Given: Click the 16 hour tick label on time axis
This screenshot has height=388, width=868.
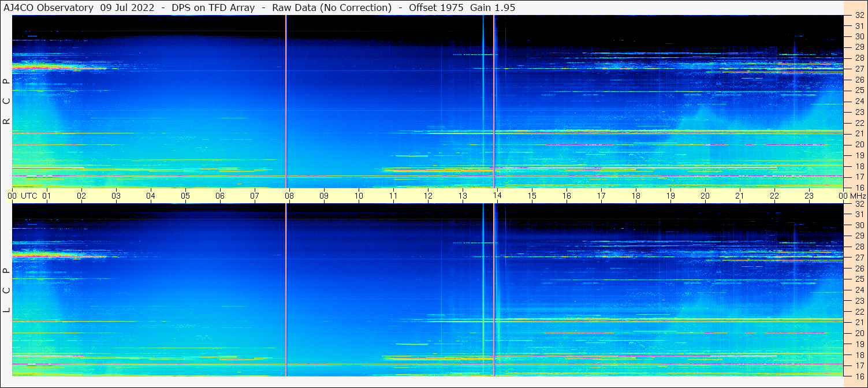Looking at the screenshot, I should coord(567,196).
